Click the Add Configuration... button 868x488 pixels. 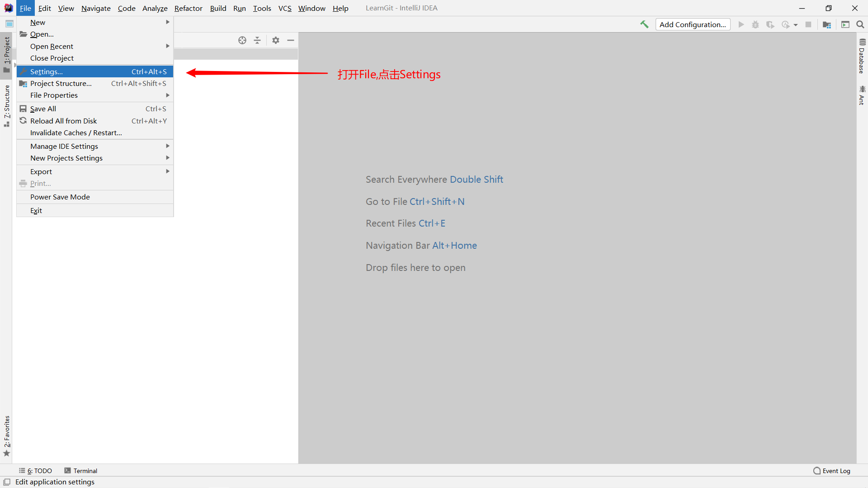(693, 24)
